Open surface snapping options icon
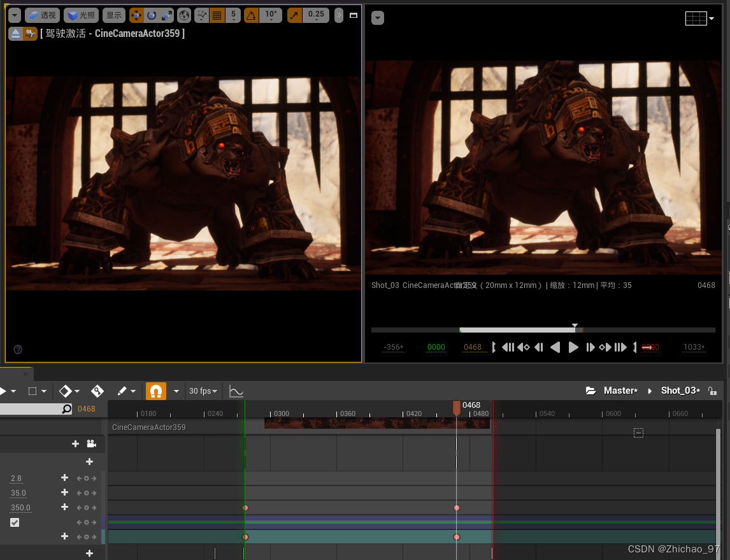The image size is (730, 560). coord(201,15)
